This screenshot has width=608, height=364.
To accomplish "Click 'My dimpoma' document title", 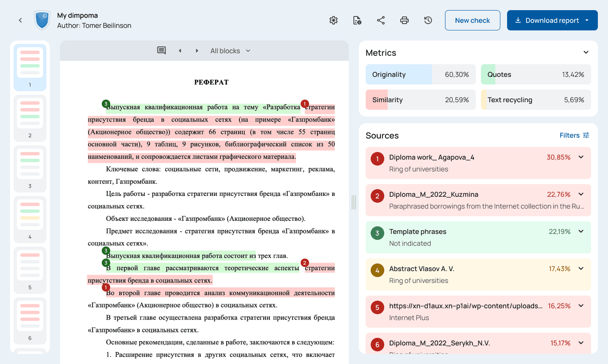I will pos(77,15).
